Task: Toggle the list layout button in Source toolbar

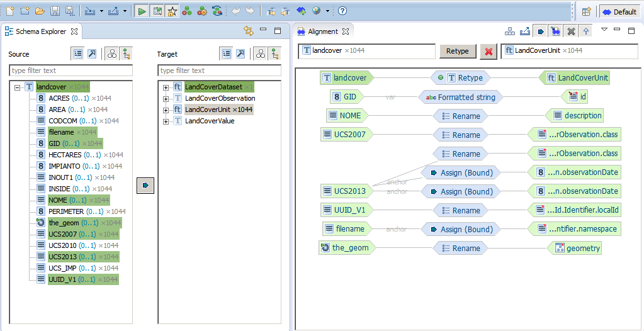Action: click(x=77, y=53)
